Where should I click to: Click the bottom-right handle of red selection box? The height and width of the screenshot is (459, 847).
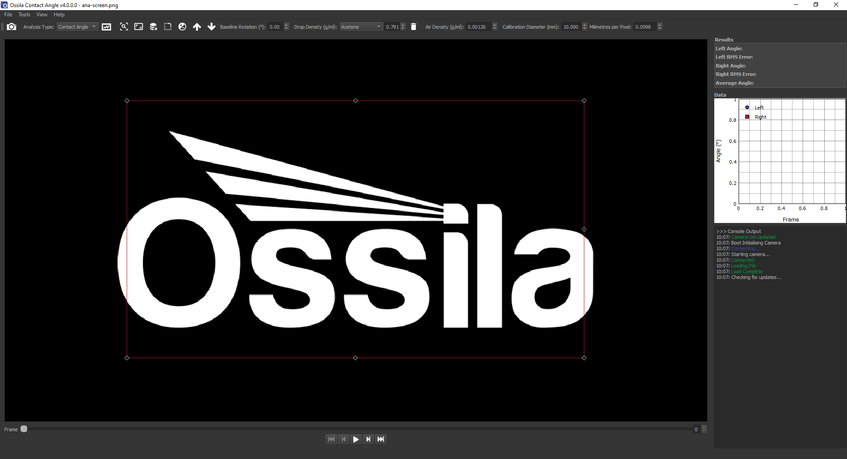[x=584, y=357]
